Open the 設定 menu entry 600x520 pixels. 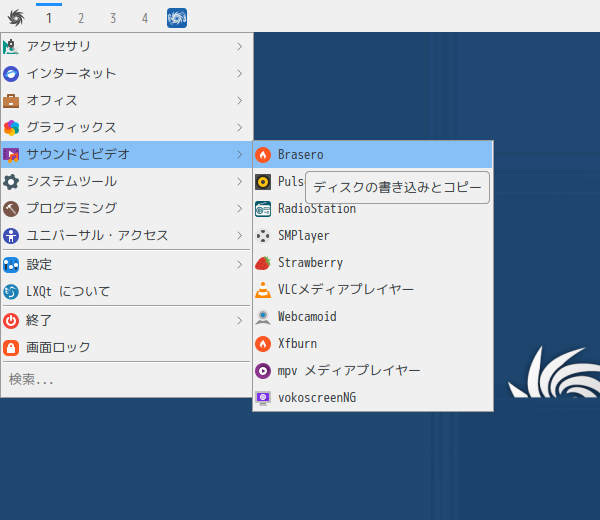click(x=127, y=264)
